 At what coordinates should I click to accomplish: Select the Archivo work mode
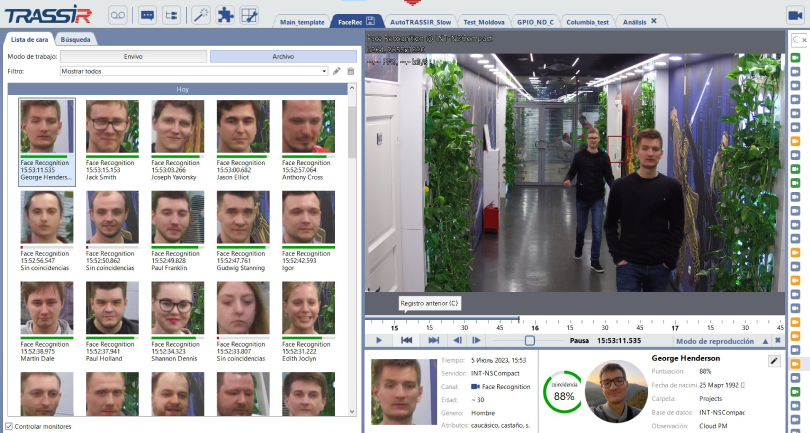[283, 57]
